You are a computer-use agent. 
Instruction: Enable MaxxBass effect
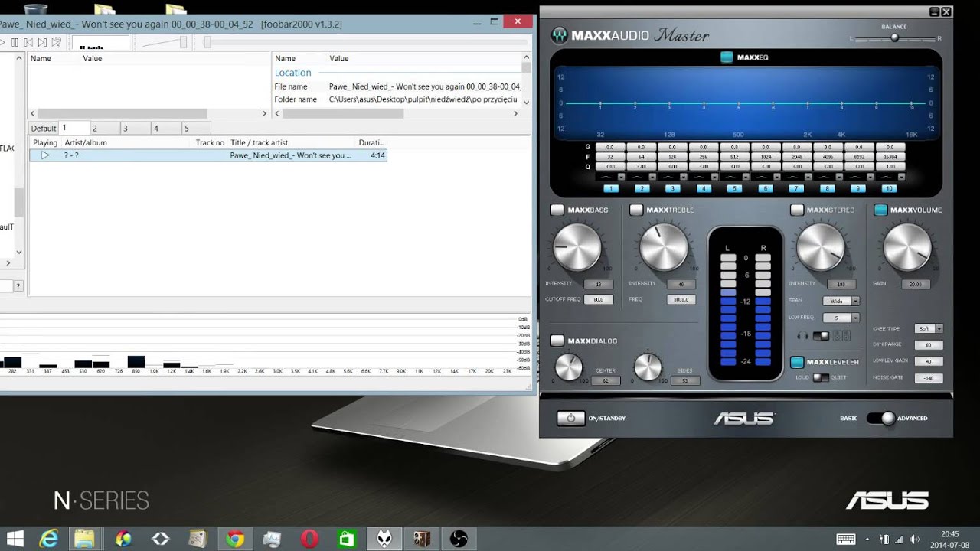557,210
